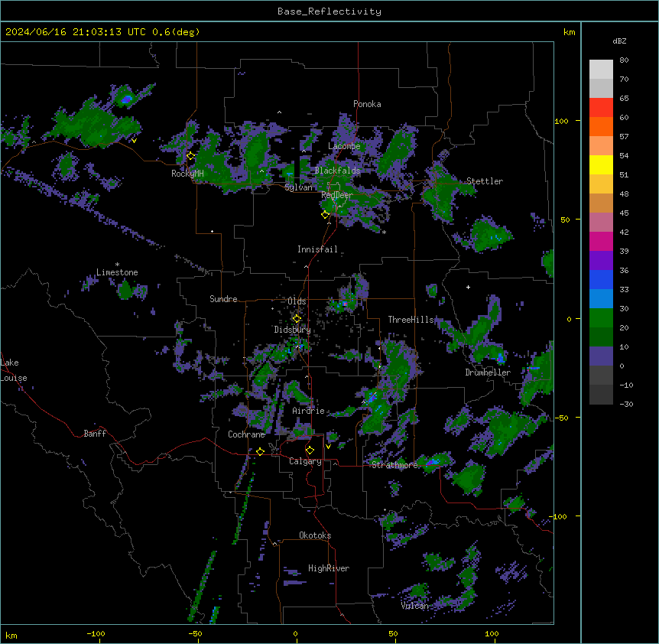Click the yellow diamond marker above Calgary label
Screen dimensions: 659x644
pyautogui.click(x=310, y=450)
